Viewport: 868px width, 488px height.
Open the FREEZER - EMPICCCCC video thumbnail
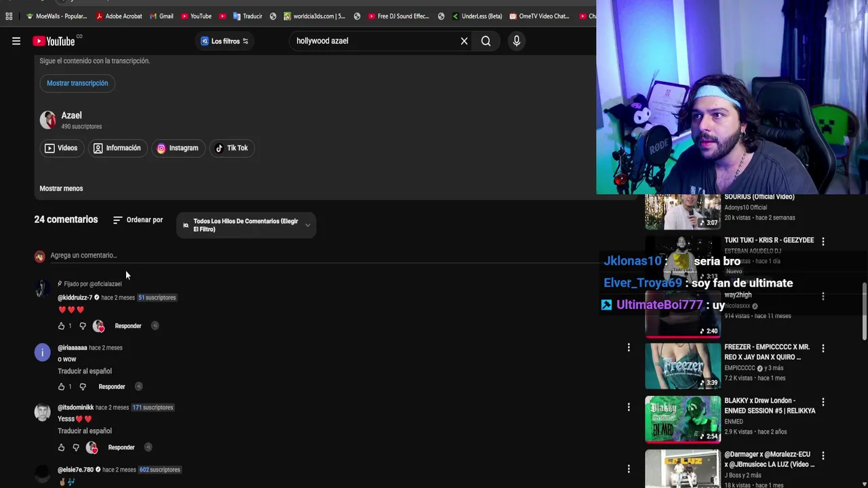(x=683, y=366)
